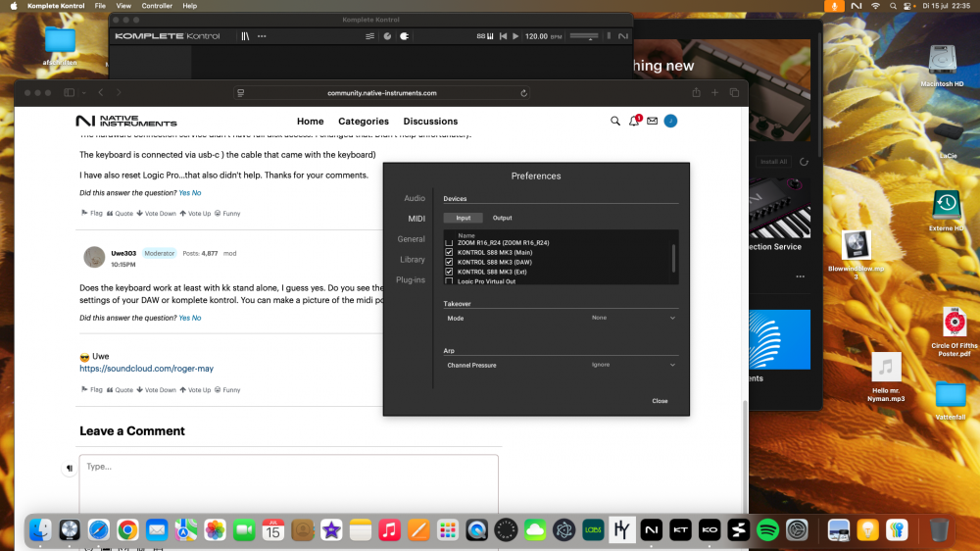Select the Plug-ins preferences section

coord(411,280)
